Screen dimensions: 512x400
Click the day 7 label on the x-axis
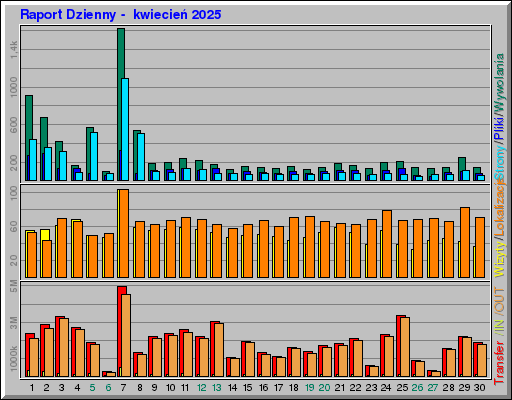pos(123,388)
